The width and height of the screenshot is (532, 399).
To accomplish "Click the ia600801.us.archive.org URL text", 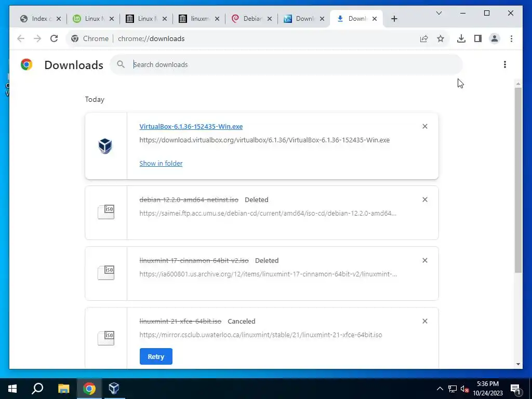I will point(268,274).
